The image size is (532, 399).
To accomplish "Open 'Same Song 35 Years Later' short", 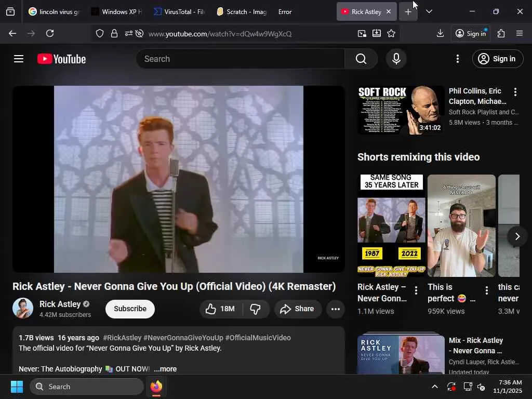I will point(391,225).
